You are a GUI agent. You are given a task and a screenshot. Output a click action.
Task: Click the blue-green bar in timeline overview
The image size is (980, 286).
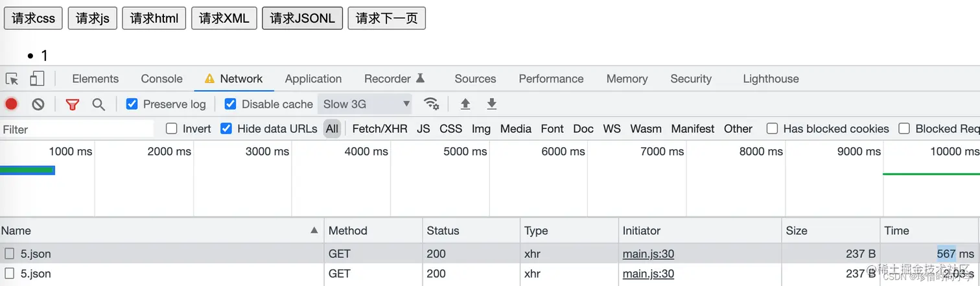pos(27,170)
